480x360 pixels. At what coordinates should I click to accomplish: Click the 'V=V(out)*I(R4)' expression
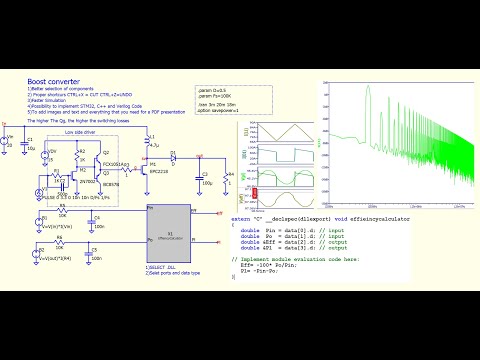coord(55,258)
